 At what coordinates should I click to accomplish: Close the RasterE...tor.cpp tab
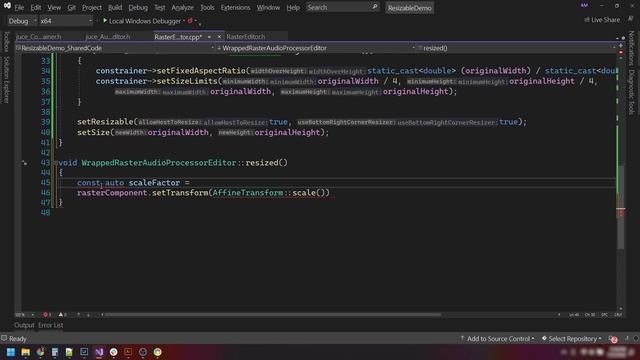click(x=219, y=37)
